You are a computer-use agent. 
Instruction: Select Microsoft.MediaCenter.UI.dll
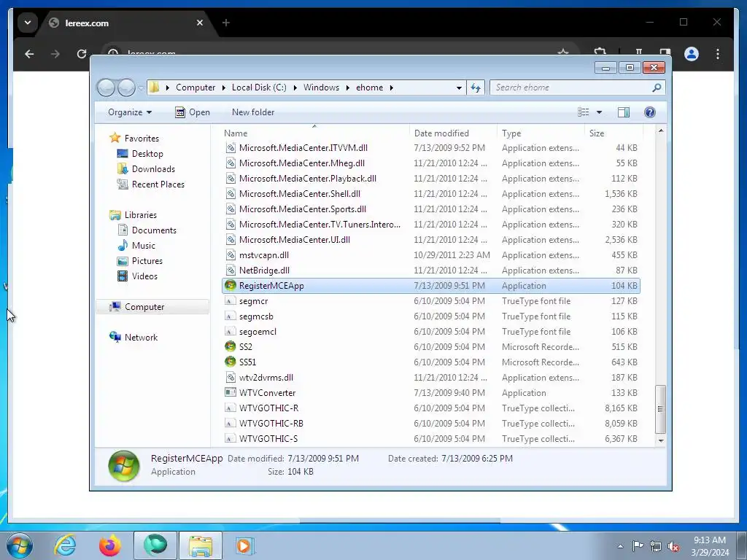click(295, 239)
